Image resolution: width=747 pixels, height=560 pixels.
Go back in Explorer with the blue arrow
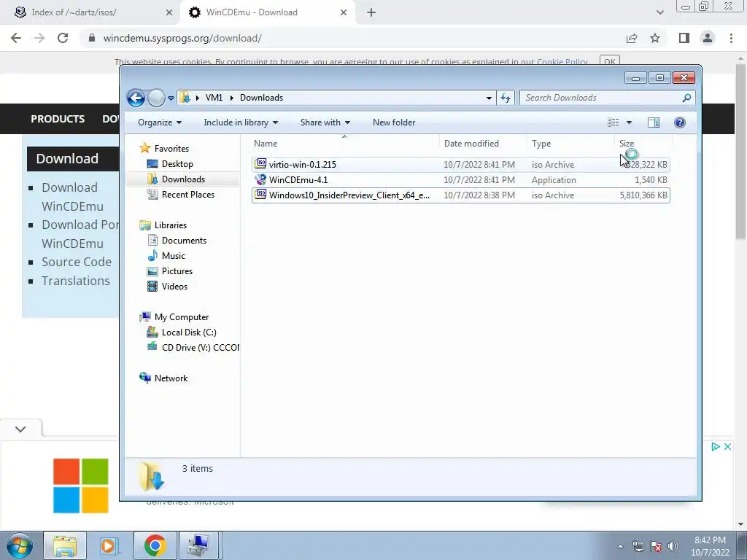(x=136, y=98)
